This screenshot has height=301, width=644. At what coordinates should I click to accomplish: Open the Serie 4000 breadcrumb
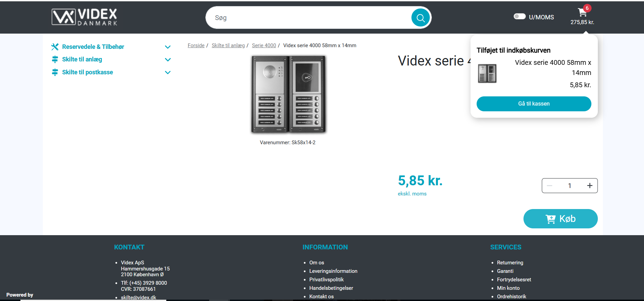click(264, 45)
